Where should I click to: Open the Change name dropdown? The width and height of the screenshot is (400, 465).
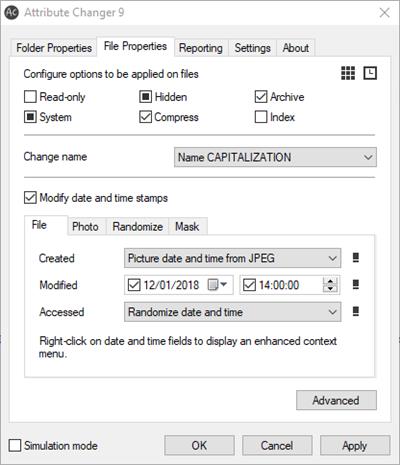(x=275, y=157)
